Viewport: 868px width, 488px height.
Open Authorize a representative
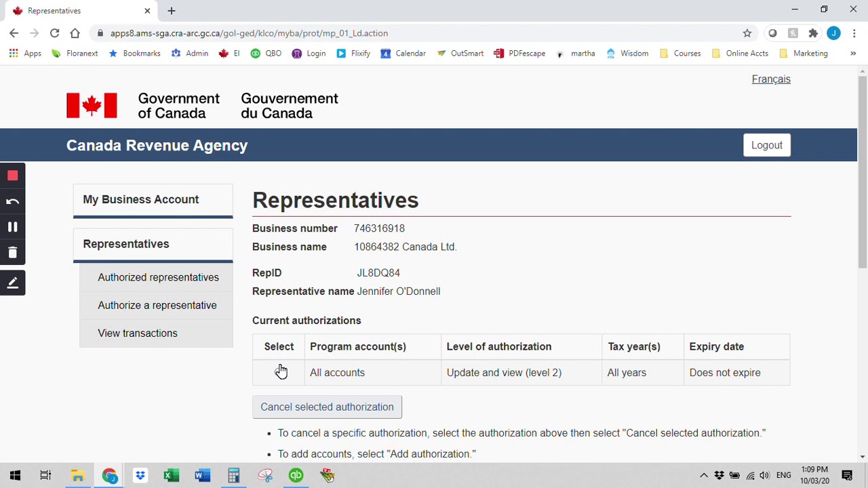point(157,305)
